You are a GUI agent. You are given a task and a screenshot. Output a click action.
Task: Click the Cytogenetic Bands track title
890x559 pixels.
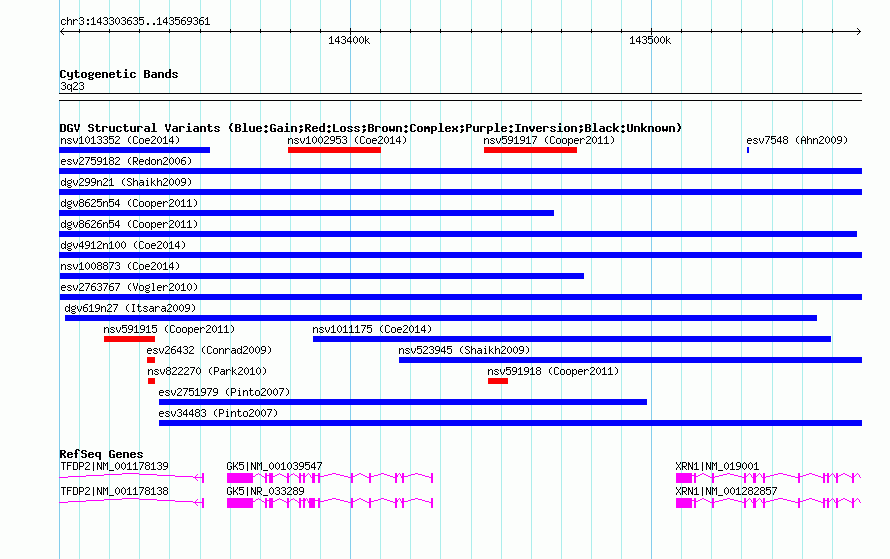point(119,74)
